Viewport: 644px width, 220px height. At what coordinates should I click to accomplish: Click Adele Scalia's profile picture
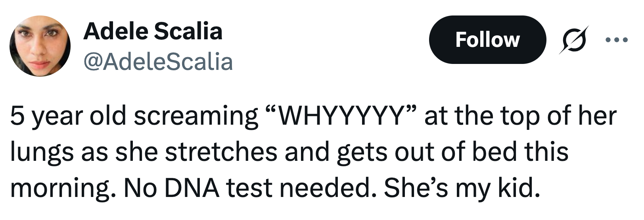(40, 46)
